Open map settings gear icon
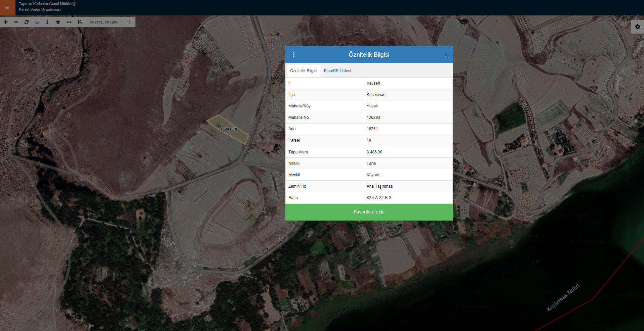This screenshot has height=331, width=644. tap(638, 27)
